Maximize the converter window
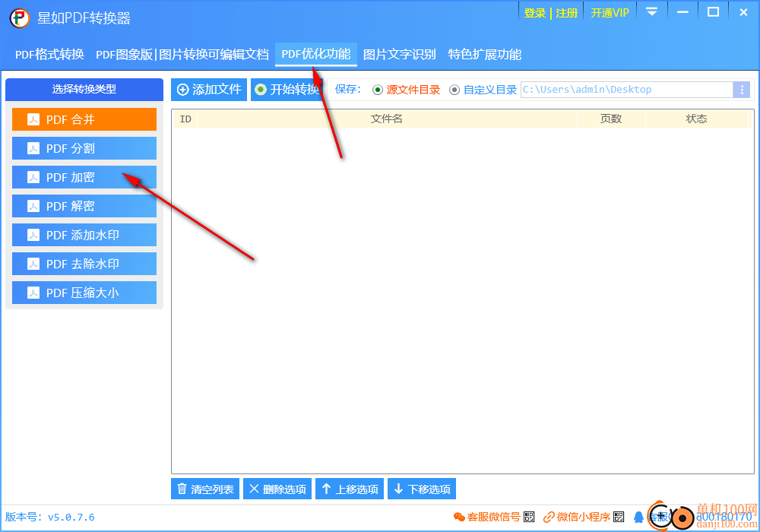The width and height of the screenshot is (760, 532). pyautogui.click(x=713, y=12)
